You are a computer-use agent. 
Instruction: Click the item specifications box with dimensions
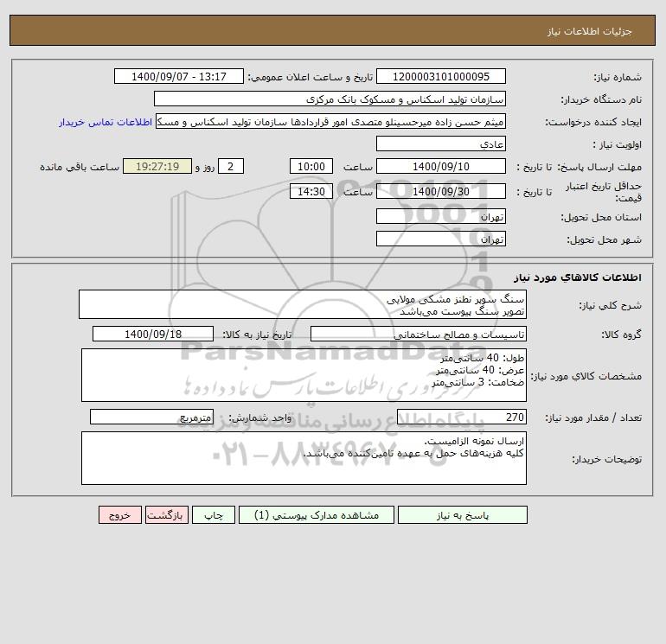click(304, 375)
